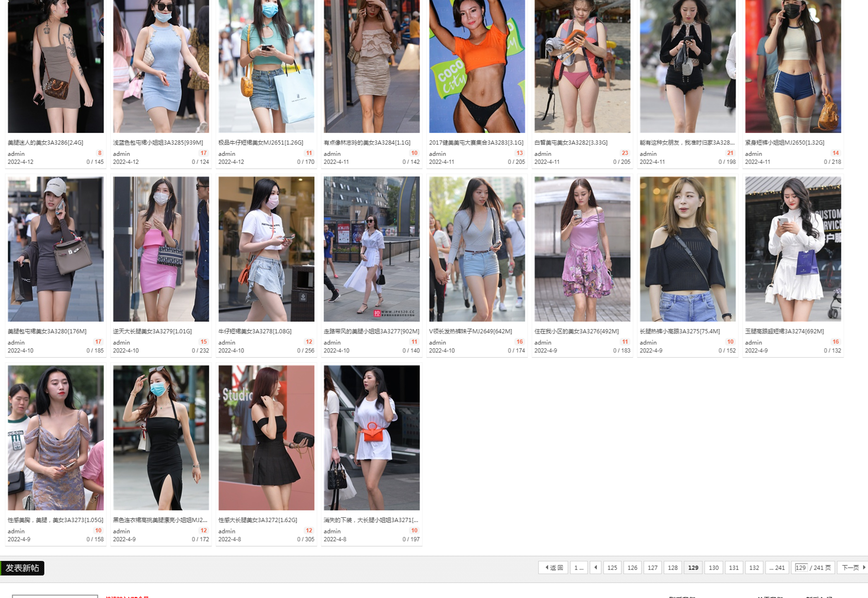Open thumbnail of post 3A3271
Screen dimensions: 868x598
pyautogui.click(x=372, y=438)
